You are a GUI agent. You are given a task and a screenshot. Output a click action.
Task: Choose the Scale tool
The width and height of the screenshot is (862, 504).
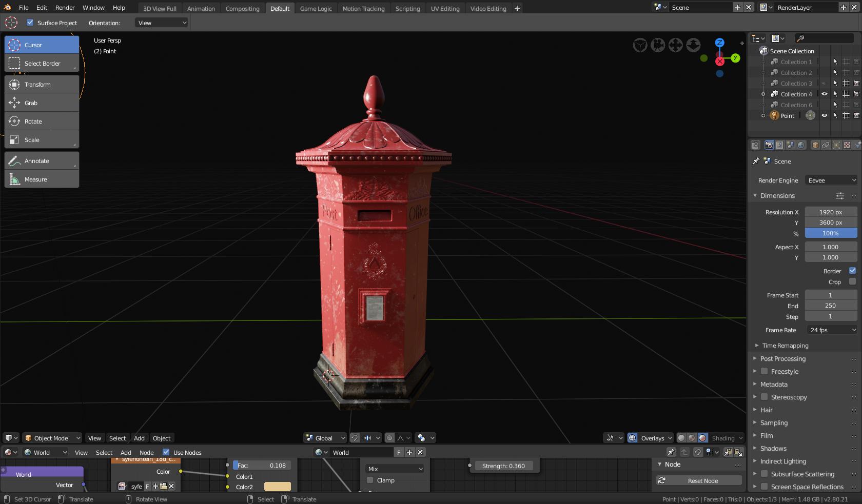pos(42,139)
